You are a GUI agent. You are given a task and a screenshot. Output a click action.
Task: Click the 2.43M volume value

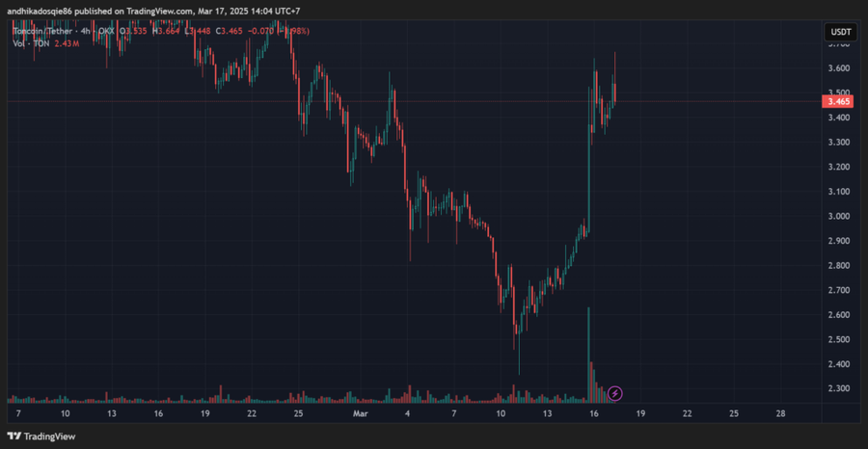(67, 44)
